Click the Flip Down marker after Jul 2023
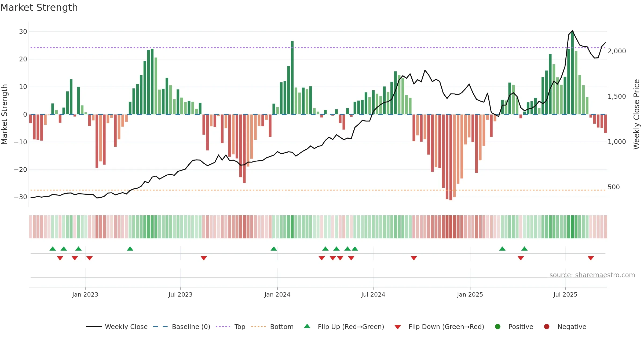This screenshot has width=644, height=362. click(204, 258)
